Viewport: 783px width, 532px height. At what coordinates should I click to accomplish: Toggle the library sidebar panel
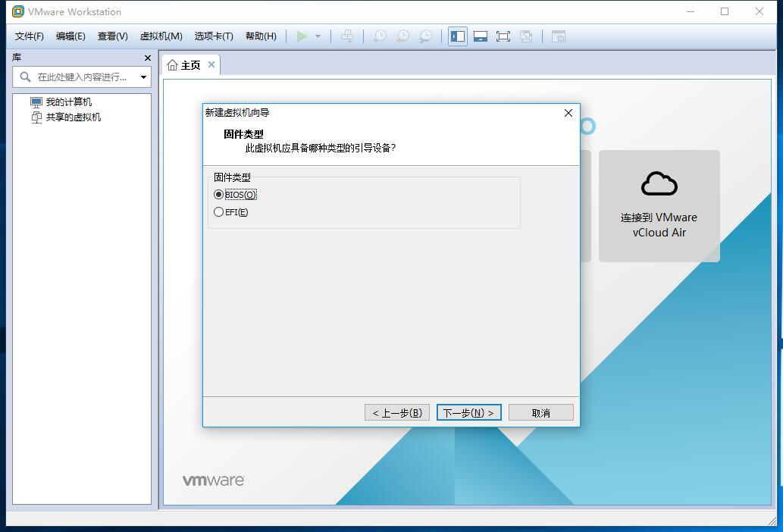point(458,36)
